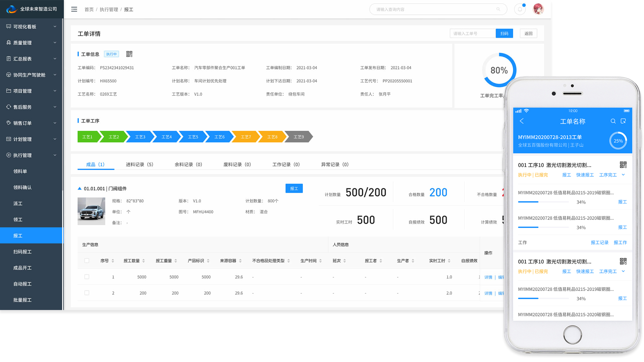644x362 pixels.
Task: Click the work order number input field
Action: (472, 34)
